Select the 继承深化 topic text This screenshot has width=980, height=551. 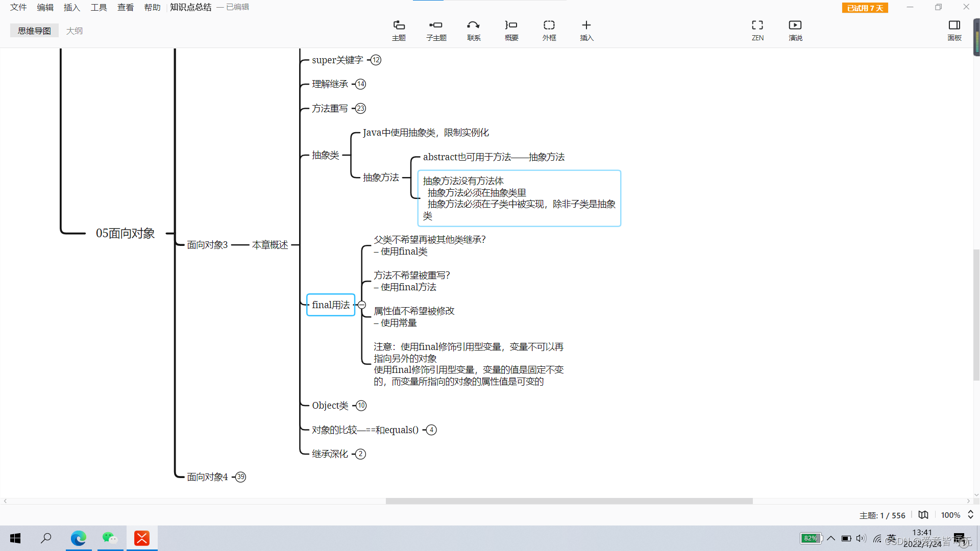[330, 454]
